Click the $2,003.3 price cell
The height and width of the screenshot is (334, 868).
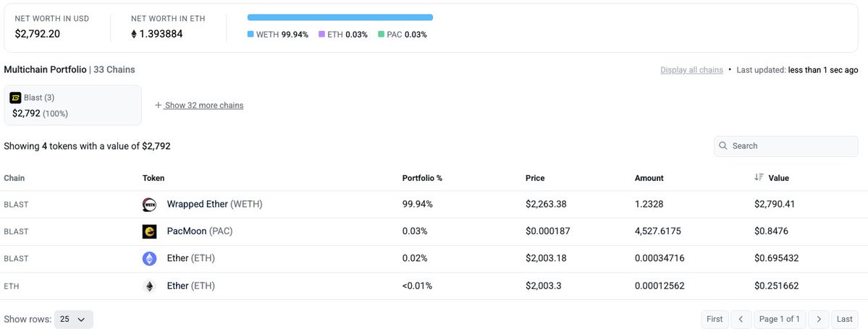point(544,286)
